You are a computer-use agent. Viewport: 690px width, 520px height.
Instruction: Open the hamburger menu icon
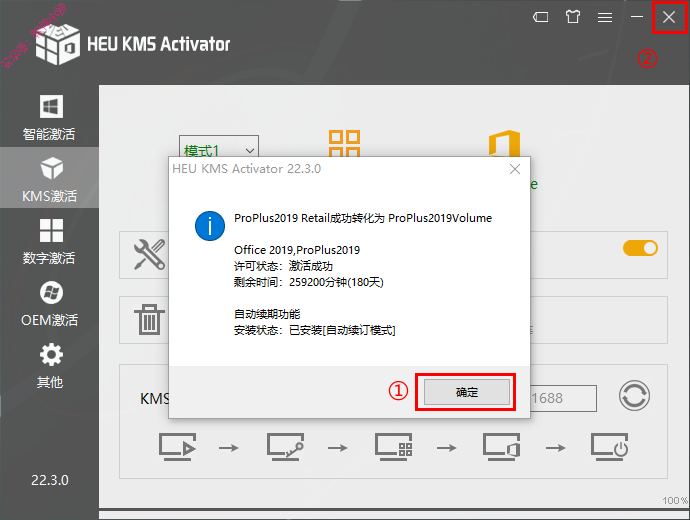pyautogui.click(x=605, y=17)
